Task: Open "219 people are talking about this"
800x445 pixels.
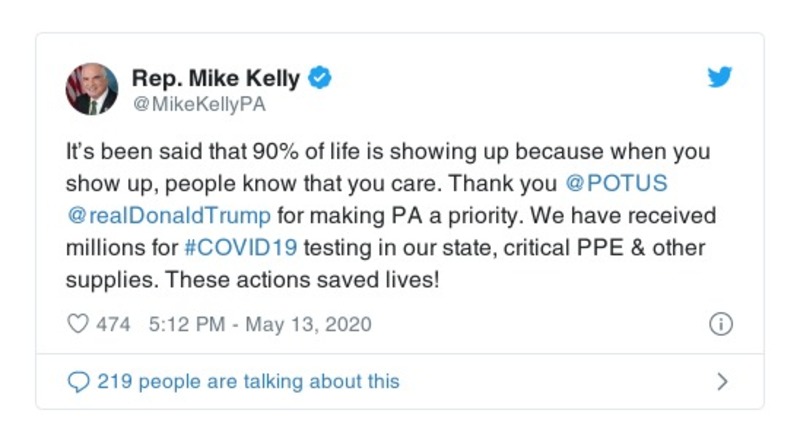Action: coord(247,381)
